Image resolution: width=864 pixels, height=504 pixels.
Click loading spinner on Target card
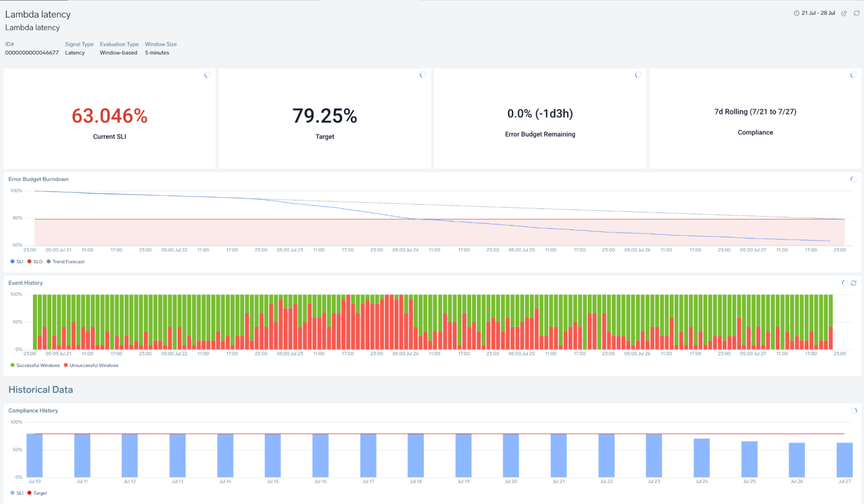[x=423, y=75]
